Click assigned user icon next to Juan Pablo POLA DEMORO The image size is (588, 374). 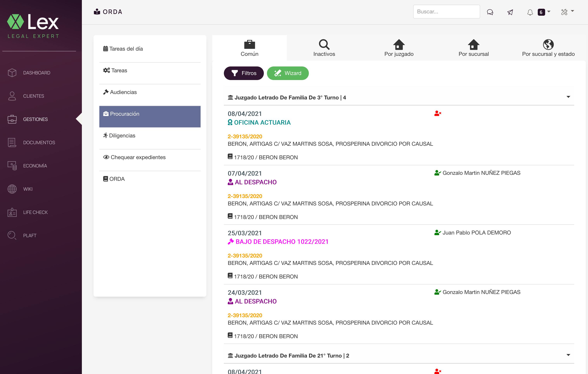pos(438,233)
